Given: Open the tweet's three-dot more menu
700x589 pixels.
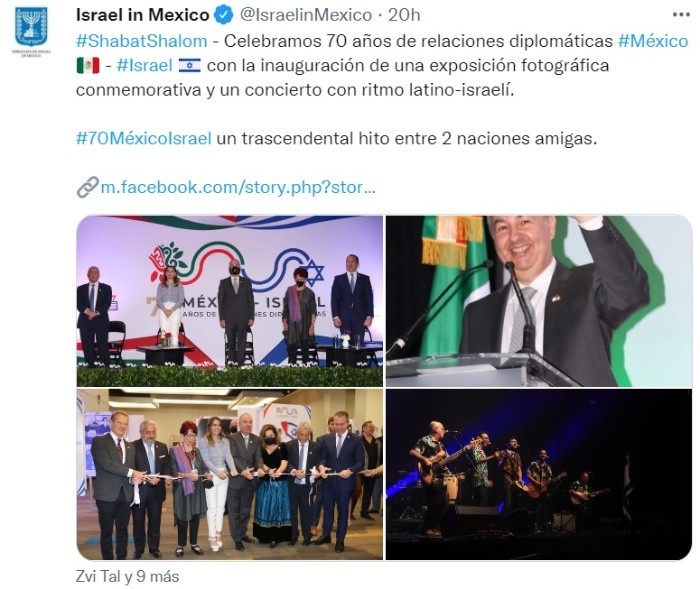Looking at the screenshot, I should [x=681, y=15].
